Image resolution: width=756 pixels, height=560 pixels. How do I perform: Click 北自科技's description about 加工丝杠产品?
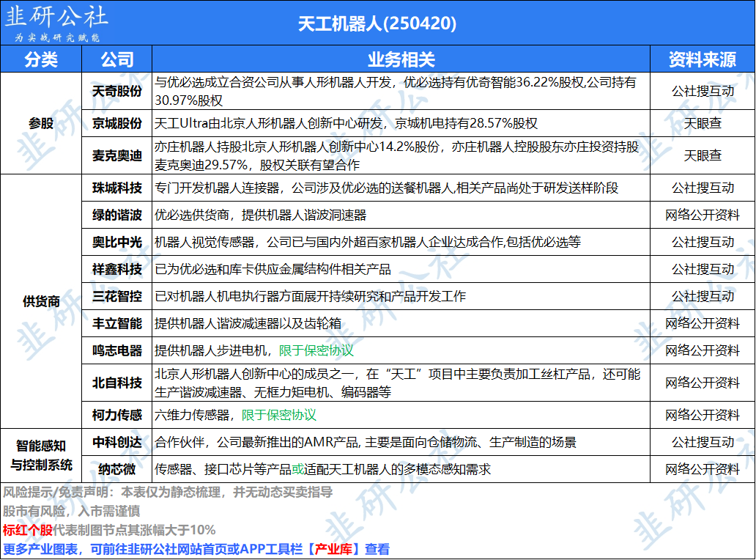[397, 383]
